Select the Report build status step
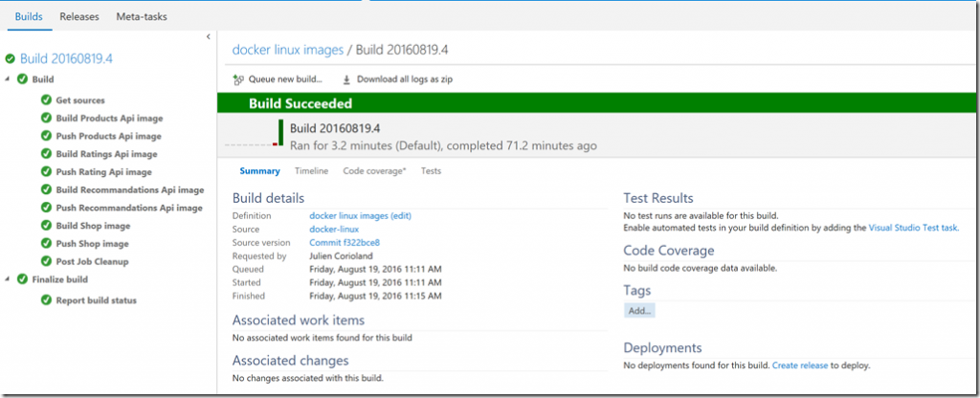 pos(97,300)
